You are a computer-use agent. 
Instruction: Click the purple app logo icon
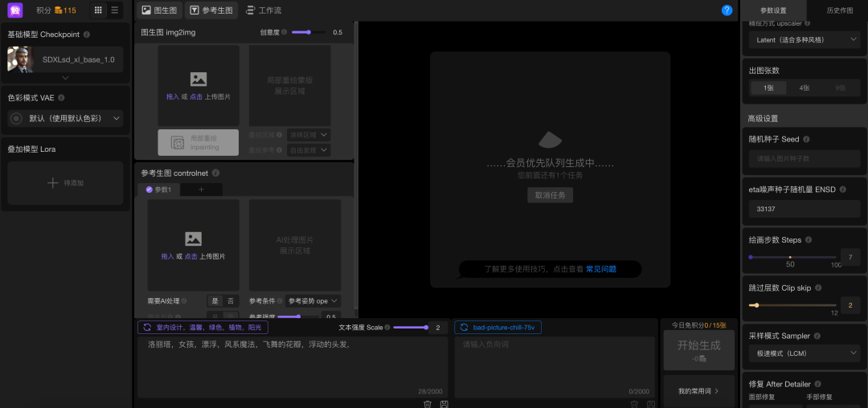coord(15,10)
